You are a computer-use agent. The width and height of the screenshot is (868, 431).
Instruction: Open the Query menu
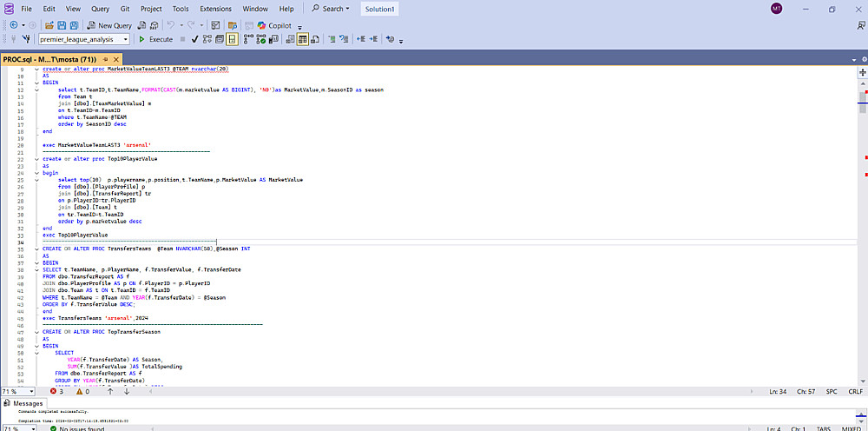coord(100,9)
